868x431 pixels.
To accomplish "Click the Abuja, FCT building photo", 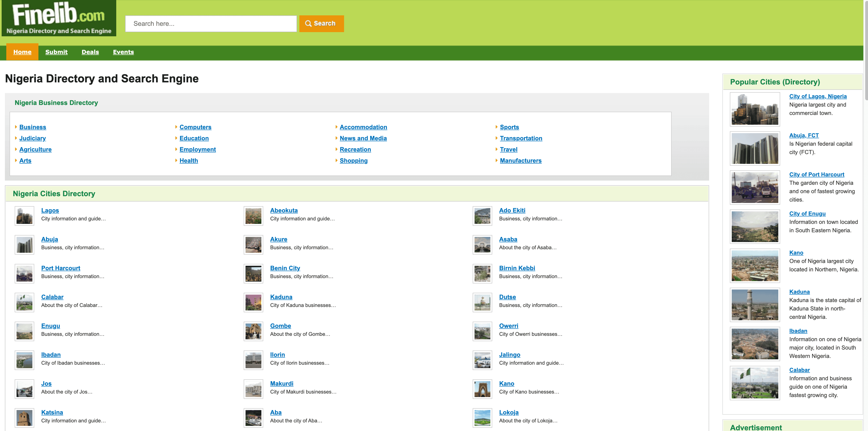I will [755, 148].
